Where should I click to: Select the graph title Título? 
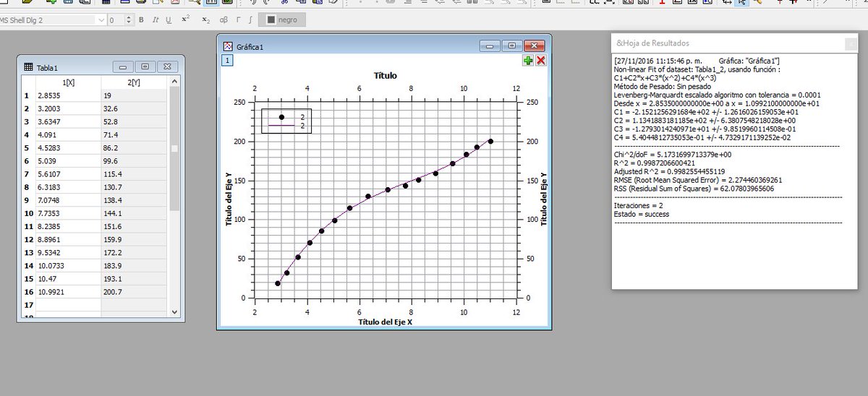[x=385, y=75]
